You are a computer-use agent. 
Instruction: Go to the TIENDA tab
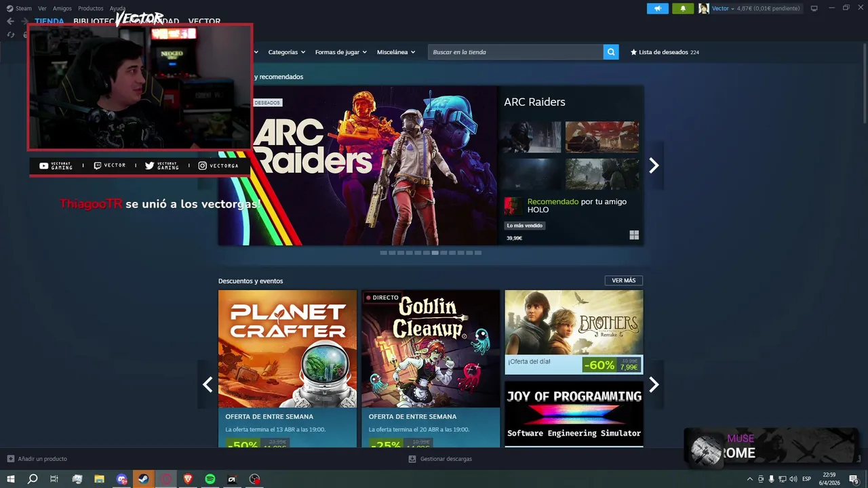[x=50, y=21]
